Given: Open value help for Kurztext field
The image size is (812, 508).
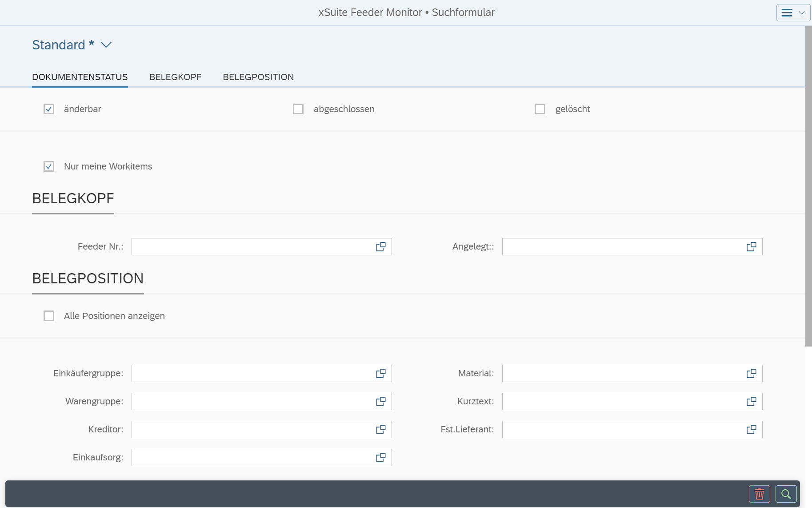Looking at the screenshot, I should (752, 401).
